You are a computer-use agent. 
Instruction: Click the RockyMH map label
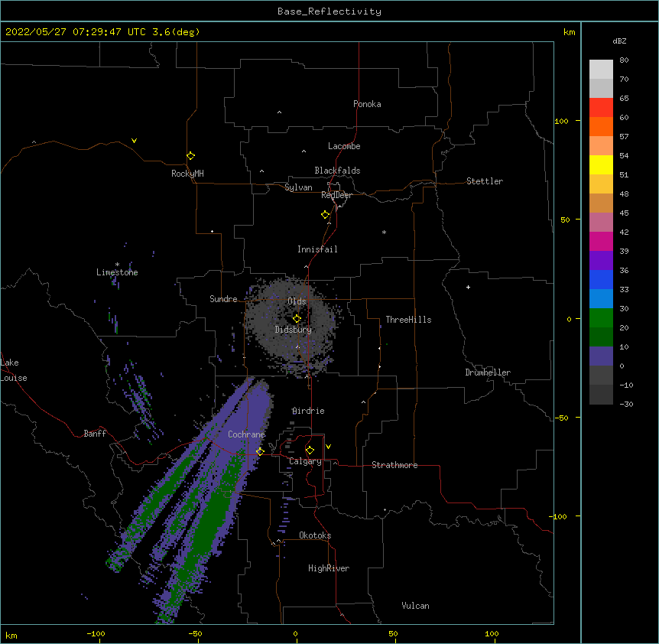187,174
